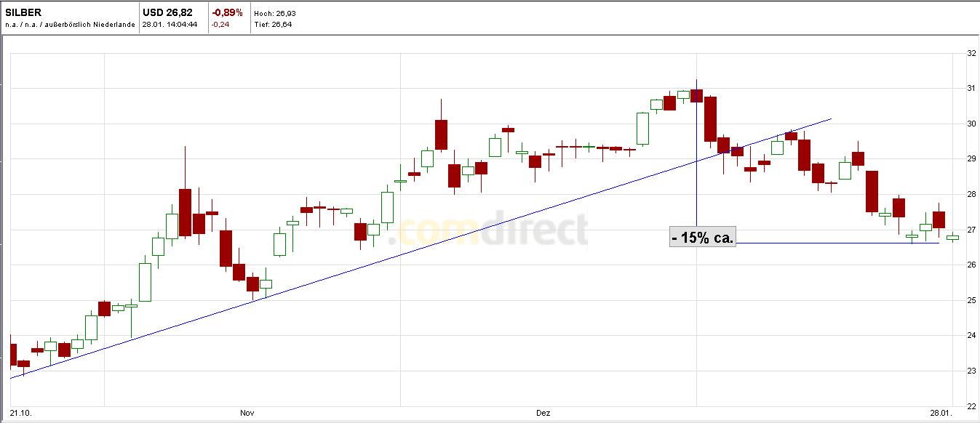This screenshot has width=980, height=423.
Task: Click the 21.10. date axis label
Action: point(22,412)
